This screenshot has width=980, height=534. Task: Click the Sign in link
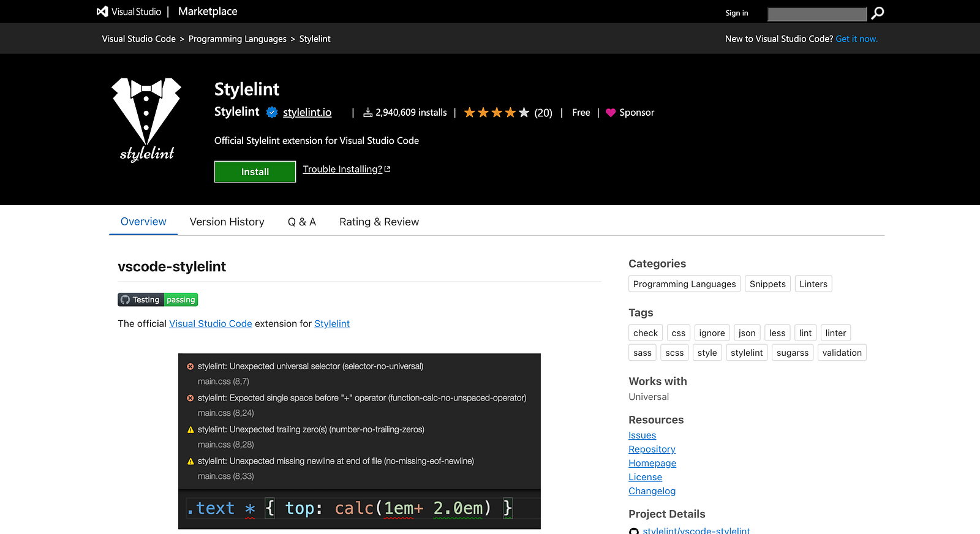click(x=737, y=13)
